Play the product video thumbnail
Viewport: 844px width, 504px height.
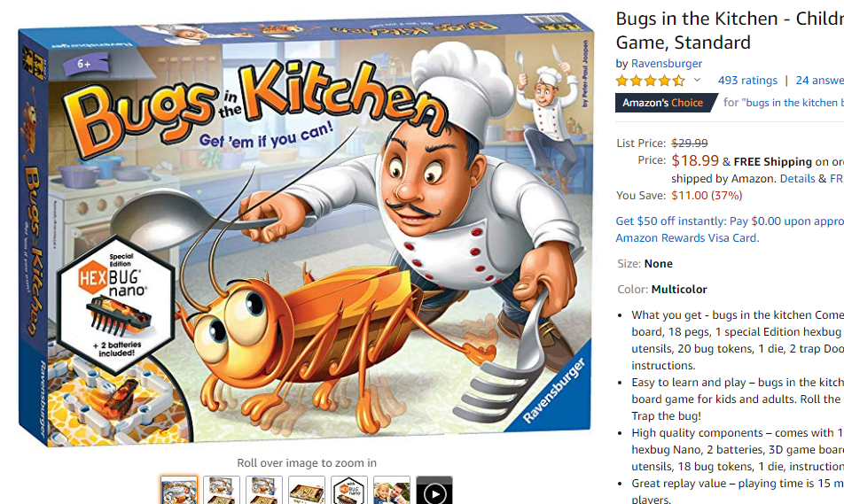tap(434, 491)
